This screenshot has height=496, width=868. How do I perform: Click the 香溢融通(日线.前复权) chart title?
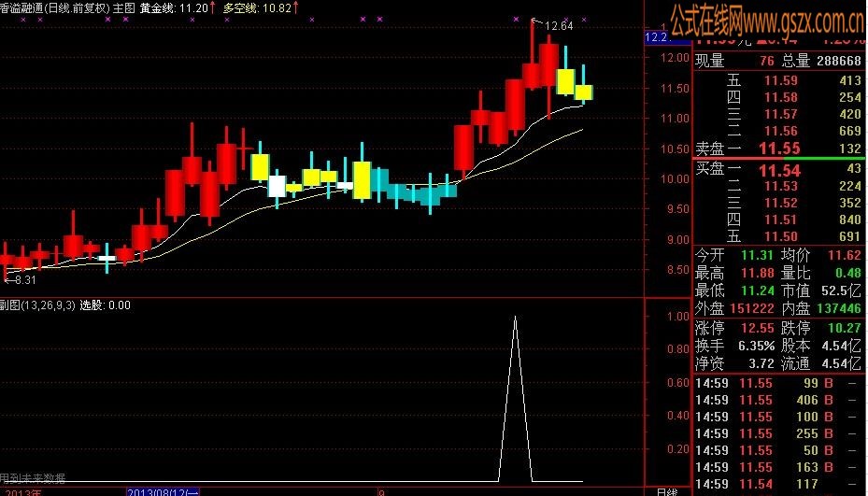(x=55, y=7)
